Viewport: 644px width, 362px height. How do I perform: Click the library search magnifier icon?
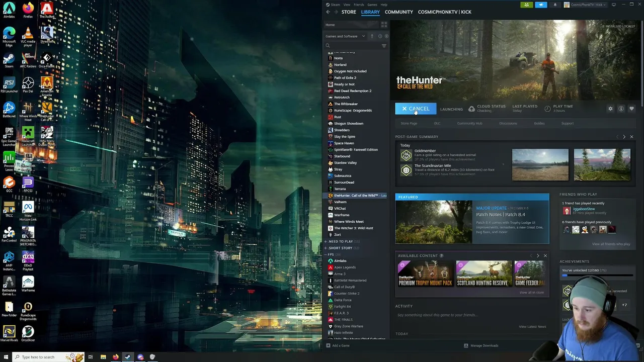[328, 46]
